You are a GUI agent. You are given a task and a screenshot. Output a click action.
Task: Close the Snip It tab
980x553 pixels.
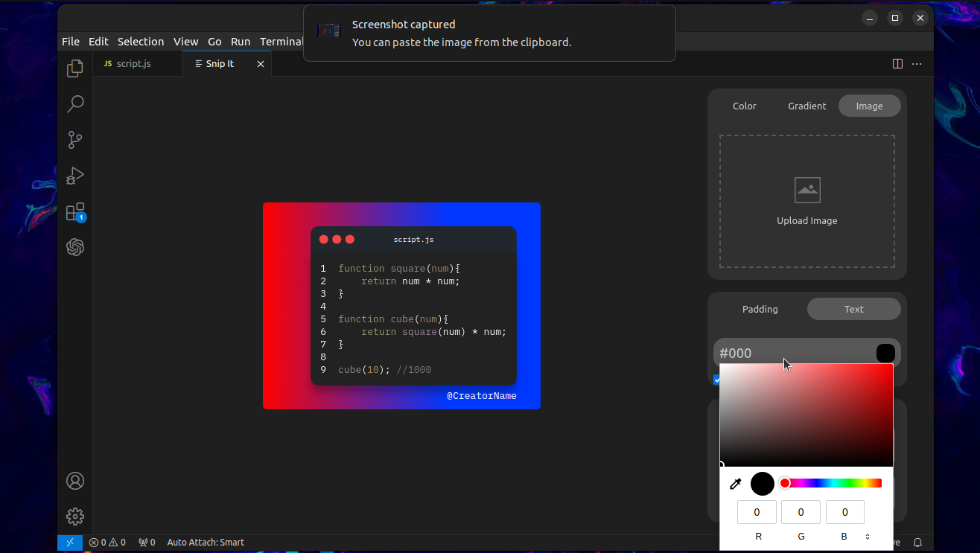(261, 64)
